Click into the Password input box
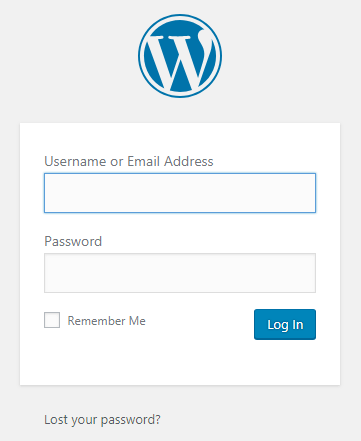Screen dimensions: 361x441 (180, 273)
